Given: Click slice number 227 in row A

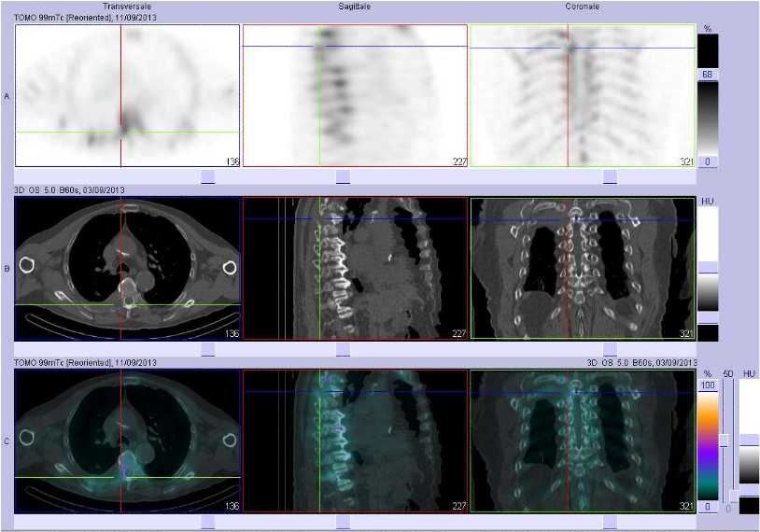Looking at the screenshot, I should (459, 161).
